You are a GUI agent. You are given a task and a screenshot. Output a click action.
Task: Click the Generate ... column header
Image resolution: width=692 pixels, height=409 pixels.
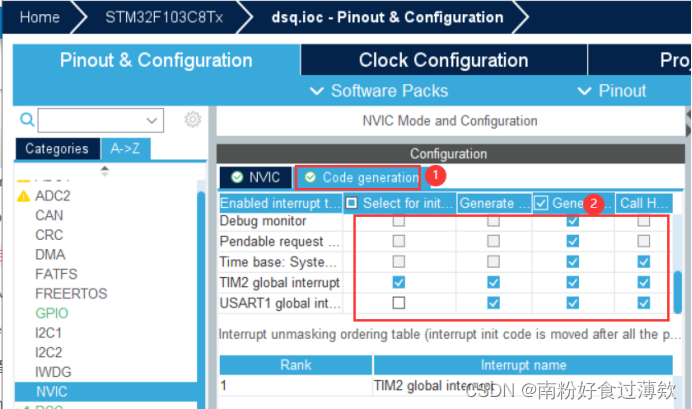pos(494,203)
